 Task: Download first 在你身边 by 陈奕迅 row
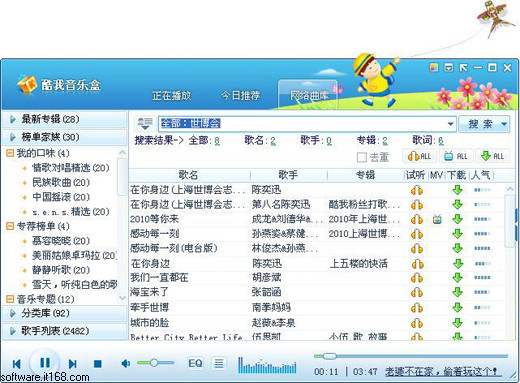(457, 190)
